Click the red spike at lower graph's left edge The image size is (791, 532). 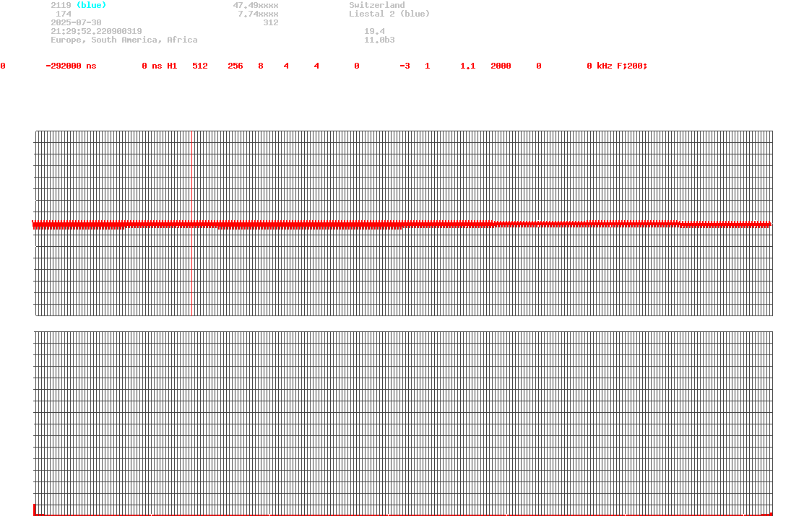tap(34, 510)
